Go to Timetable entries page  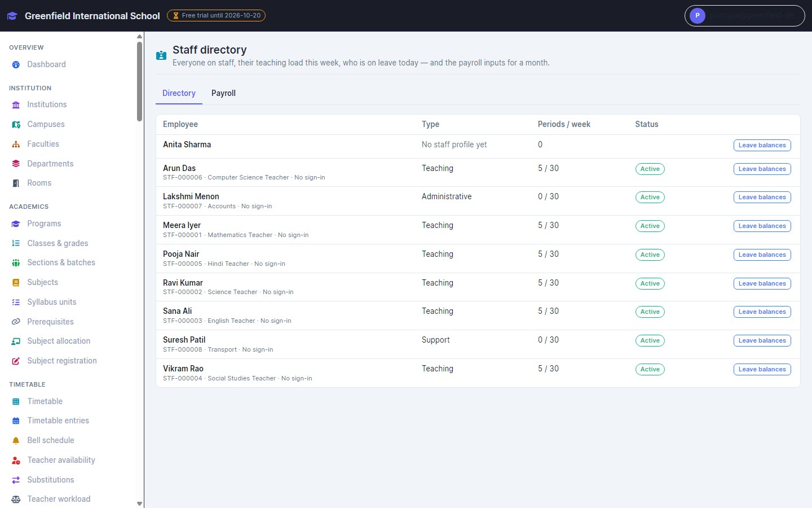tap(58, 421)
